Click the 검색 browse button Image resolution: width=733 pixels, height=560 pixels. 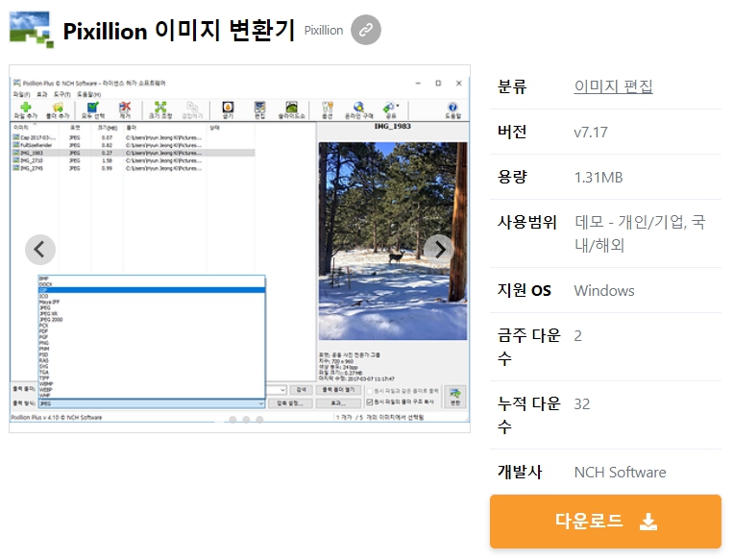click(301, 390)
